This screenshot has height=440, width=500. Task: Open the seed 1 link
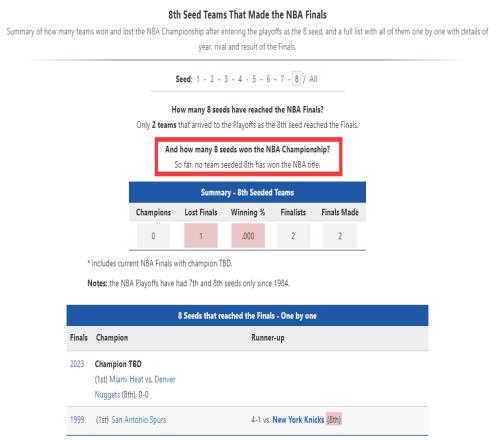coord(198,79)
